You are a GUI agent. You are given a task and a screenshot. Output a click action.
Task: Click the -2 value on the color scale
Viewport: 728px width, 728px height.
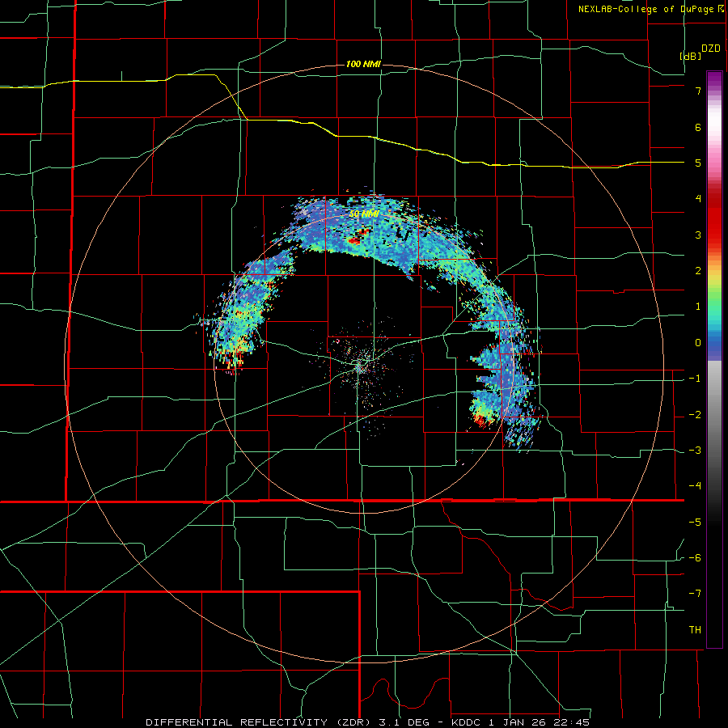(x=695, y=415)
